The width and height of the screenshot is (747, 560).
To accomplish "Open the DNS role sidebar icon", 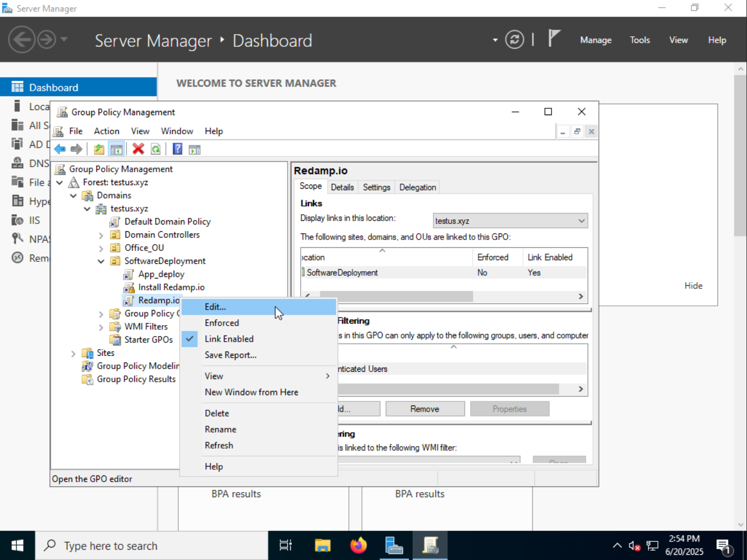I will tap(18, 163).
